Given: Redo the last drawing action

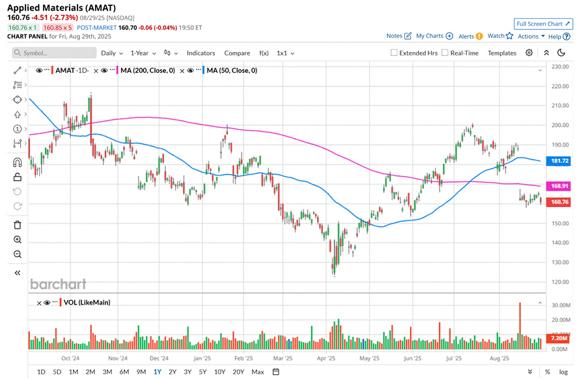Looking at the screenshot, I should [x=17, y=206].
